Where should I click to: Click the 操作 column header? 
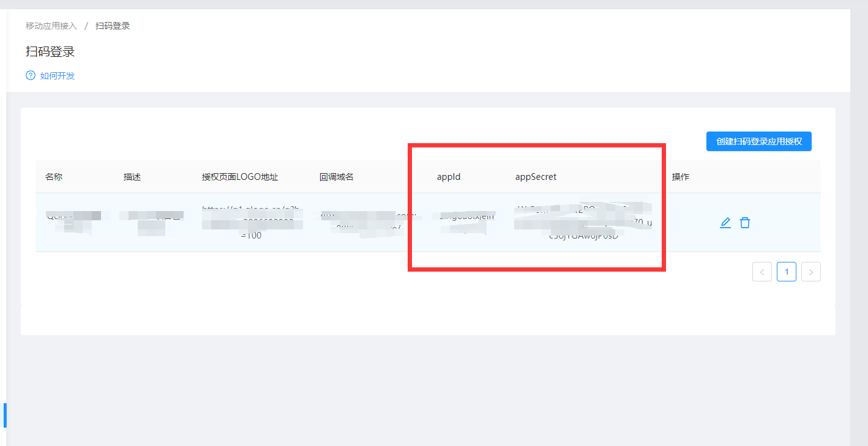681,177
